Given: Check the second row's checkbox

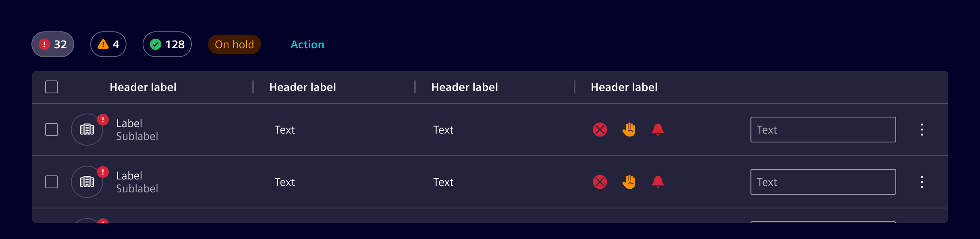Looking at the screenshot, I should [x=52, y=182].
